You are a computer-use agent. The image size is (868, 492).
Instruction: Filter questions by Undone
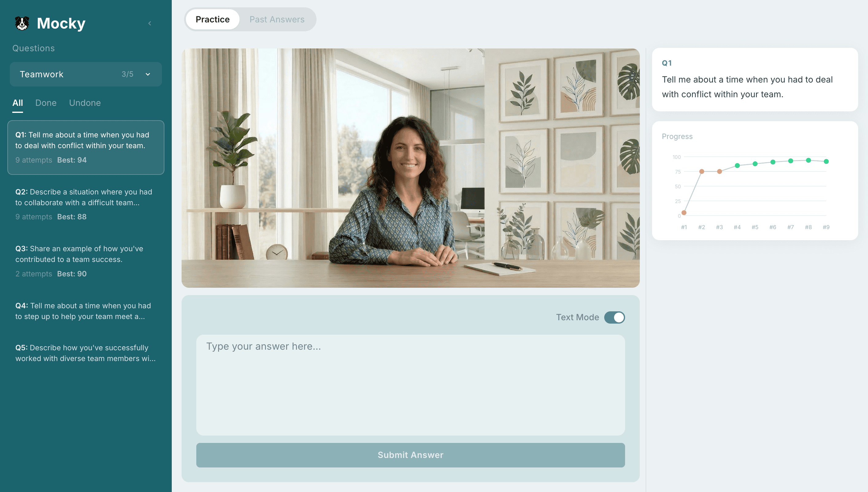(85, 103)
